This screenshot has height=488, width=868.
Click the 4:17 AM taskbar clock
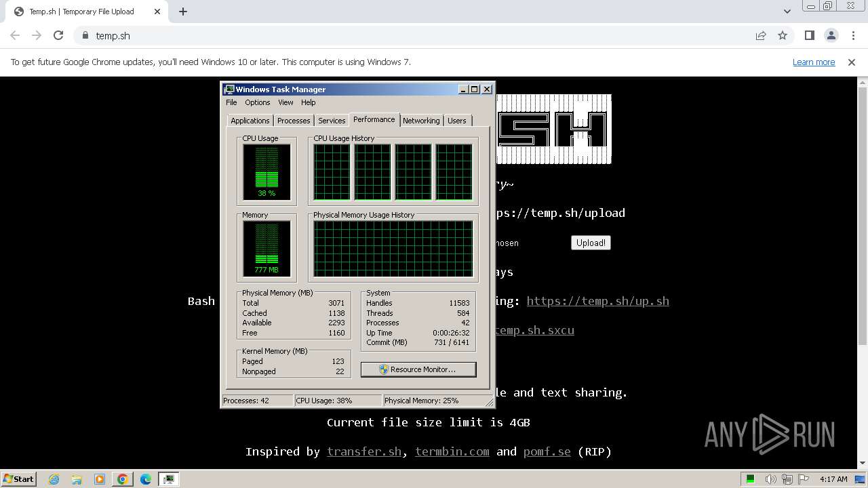pos(833,479)
